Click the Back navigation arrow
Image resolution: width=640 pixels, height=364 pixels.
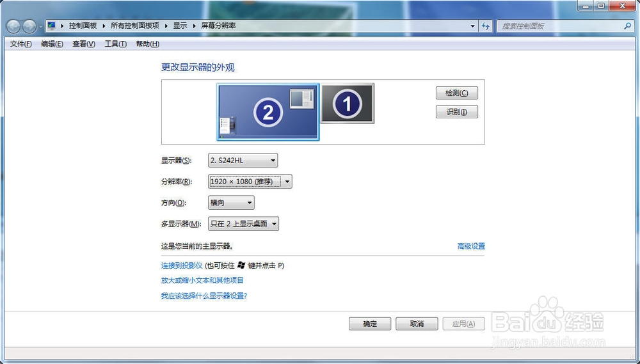13,26
